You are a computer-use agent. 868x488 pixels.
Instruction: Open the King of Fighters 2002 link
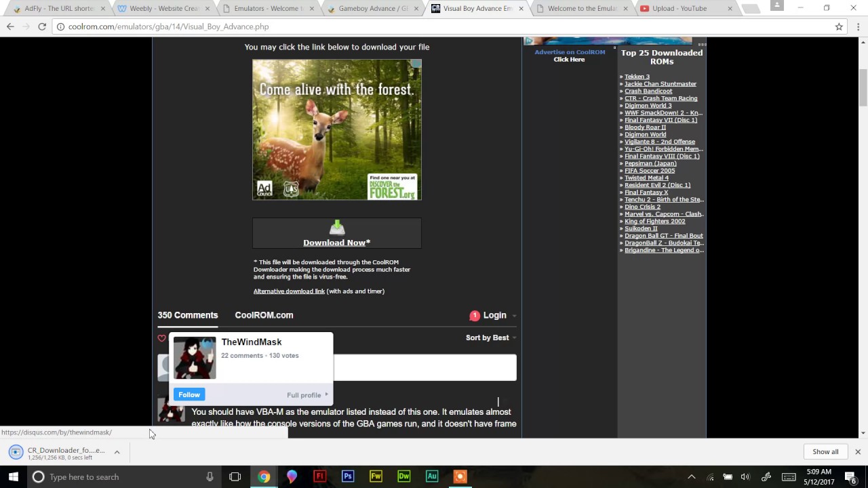(x=654, y=221)
